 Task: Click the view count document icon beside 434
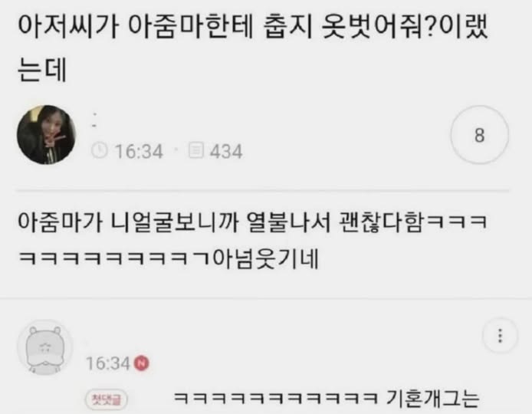click(x=195, y=150)
